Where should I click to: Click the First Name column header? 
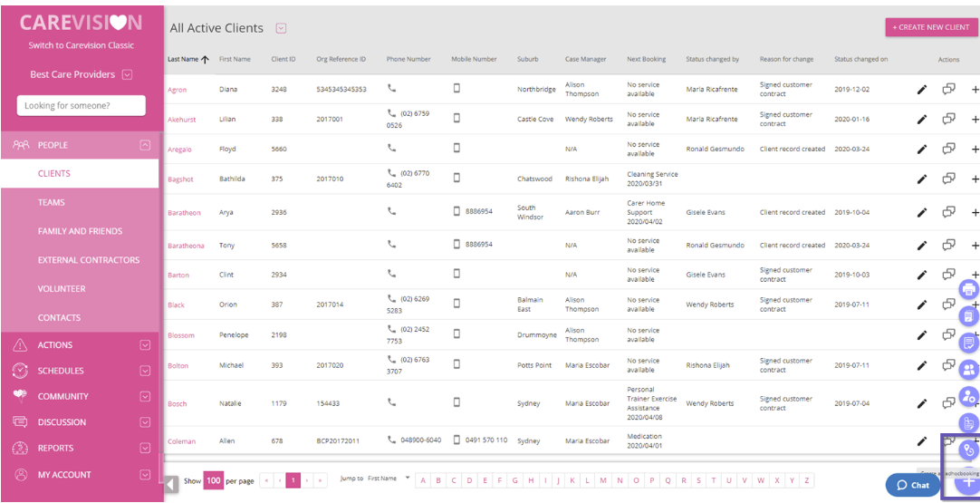(x=235, y=60)
